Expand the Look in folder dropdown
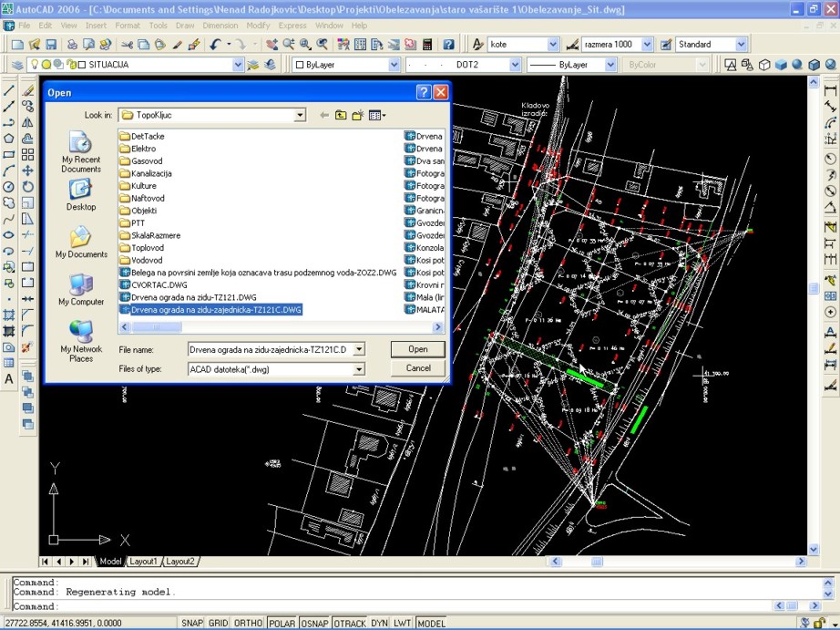840x630 pixels. point(300,115)
